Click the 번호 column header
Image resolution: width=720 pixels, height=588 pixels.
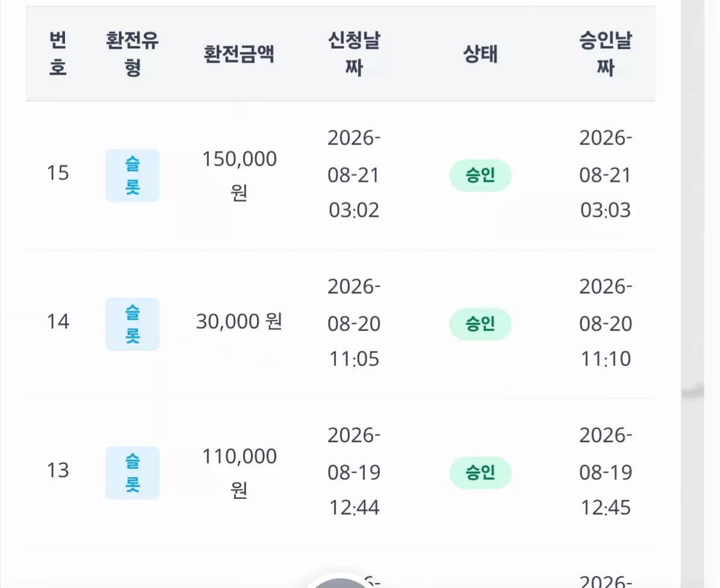(58, 54)
